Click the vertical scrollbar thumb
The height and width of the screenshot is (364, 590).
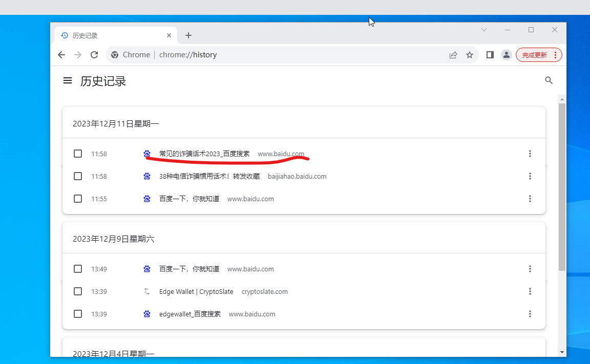click(562, 187)
